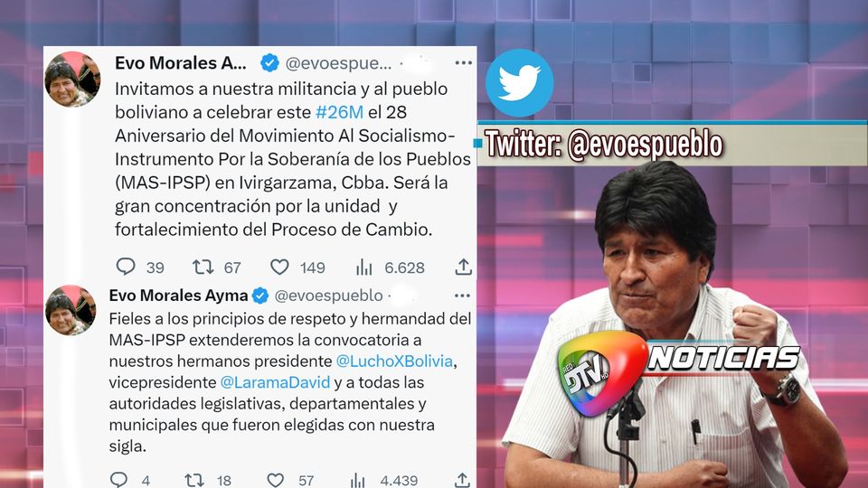The height and width of the screenshot is (488, 868).
Task: Open the more options menu on first tweet
Action: [x=463, y=63]
